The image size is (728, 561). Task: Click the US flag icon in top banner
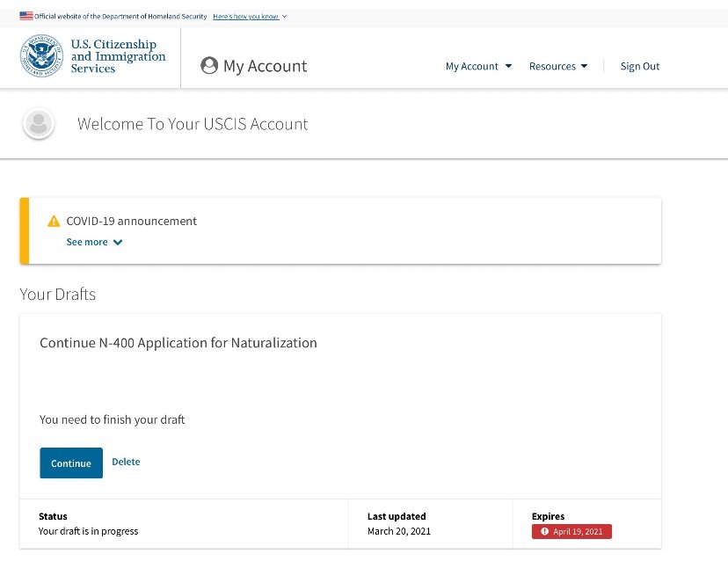(x=25, y=16)
